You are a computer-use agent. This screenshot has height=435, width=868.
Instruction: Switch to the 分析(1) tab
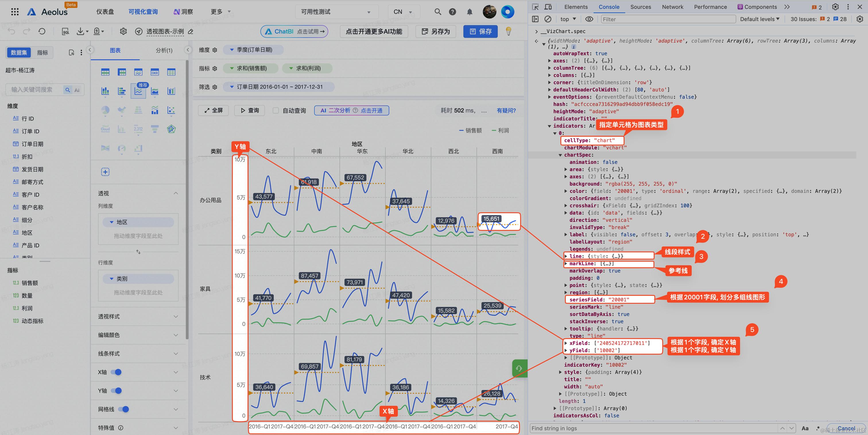[164, 50]
